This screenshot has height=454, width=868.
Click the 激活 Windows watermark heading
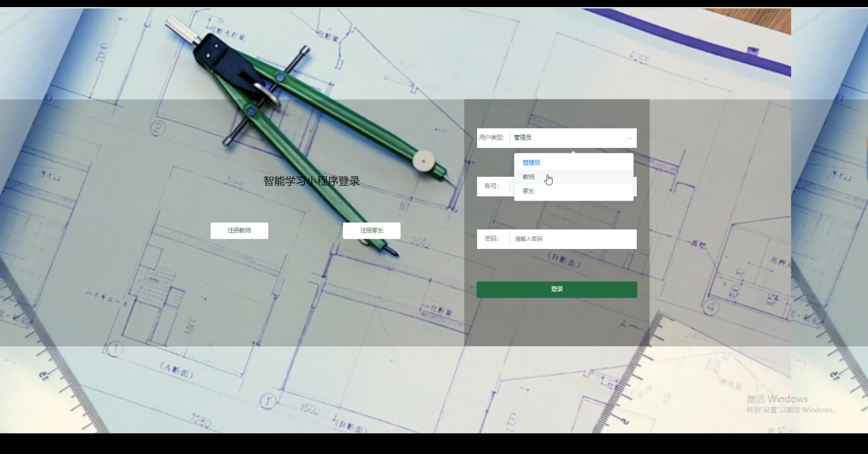[777, 399]
